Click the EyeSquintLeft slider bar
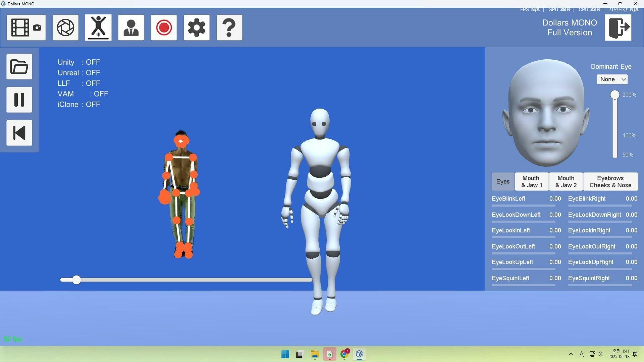644x362 pixels. [x=524, y=285]
